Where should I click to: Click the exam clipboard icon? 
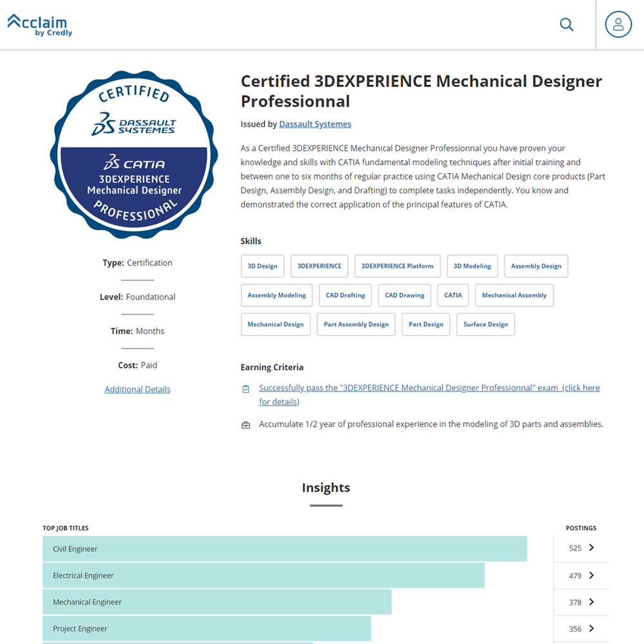click(x=245, y=388)
